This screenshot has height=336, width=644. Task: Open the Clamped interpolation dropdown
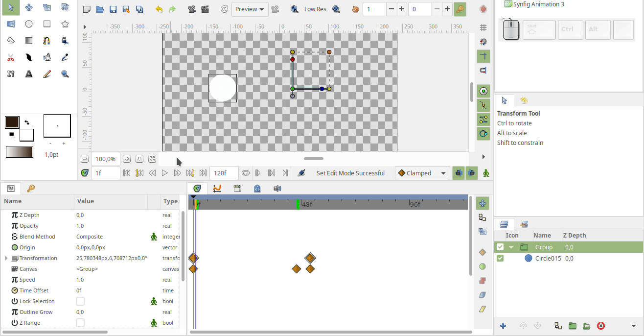point(422,173)
